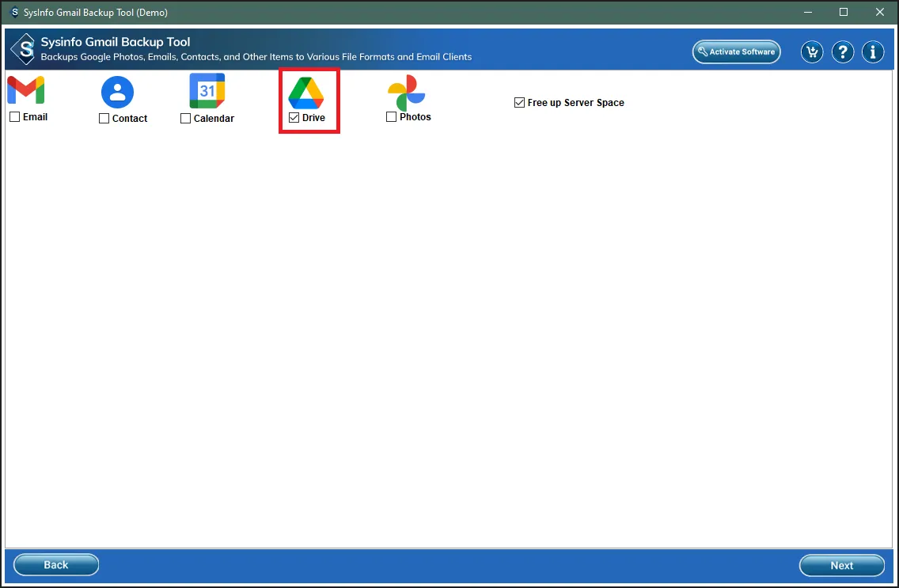Uncheck the Drive checkbox

pyautogui.click(x=294, y=117)
